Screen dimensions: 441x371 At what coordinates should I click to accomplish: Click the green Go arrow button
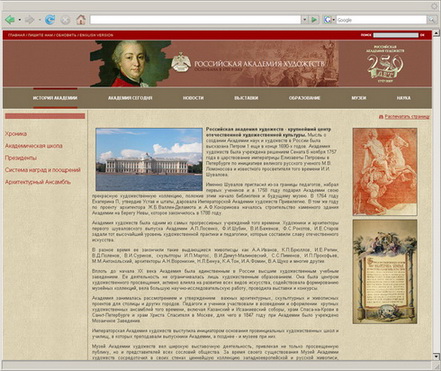pyautogui.click(x=314, y=20)
